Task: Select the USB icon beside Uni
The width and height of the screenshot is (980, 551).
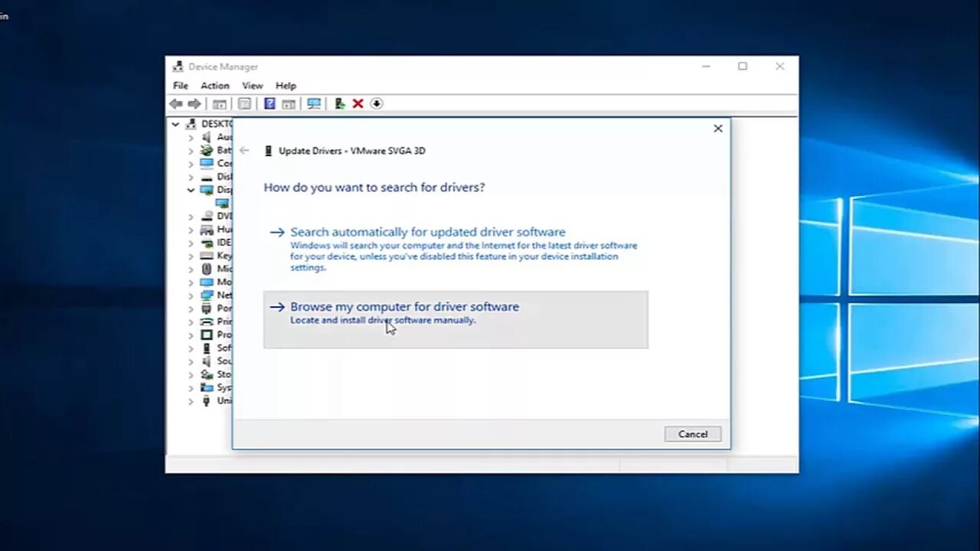Action: click(207, 400)
